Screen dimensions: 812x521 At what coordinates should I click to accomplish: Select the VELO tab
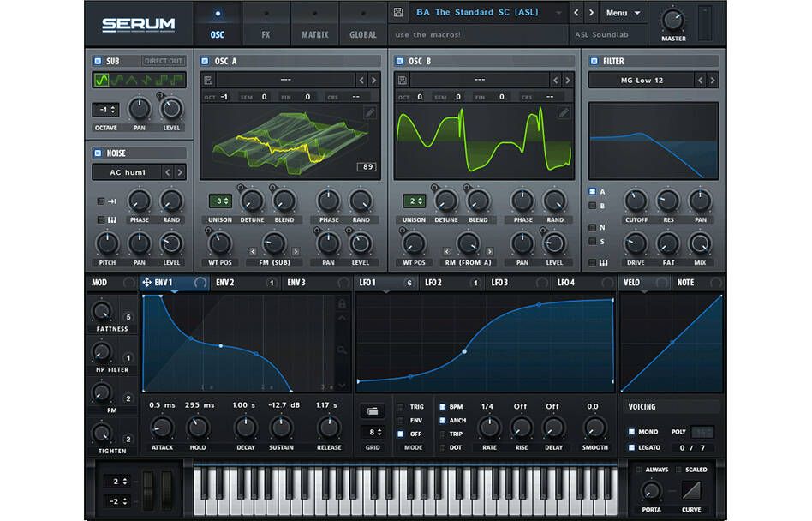click(x=645, y=282)
